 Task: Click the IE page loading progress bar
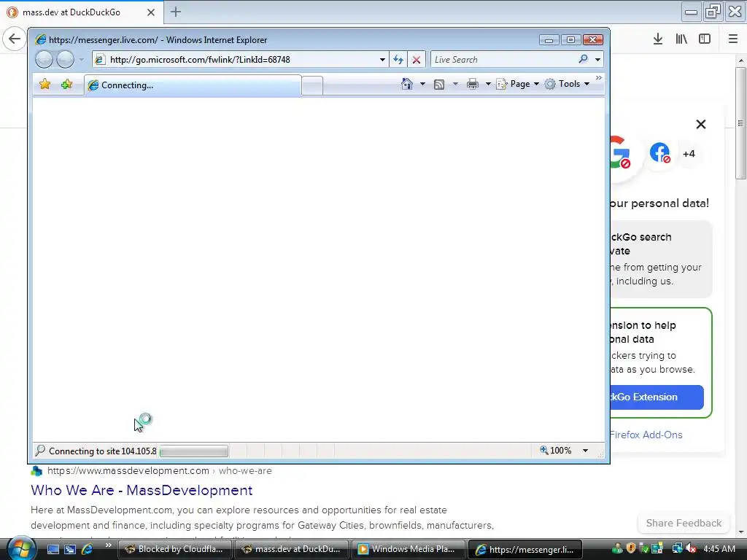(x=194, y=451)
